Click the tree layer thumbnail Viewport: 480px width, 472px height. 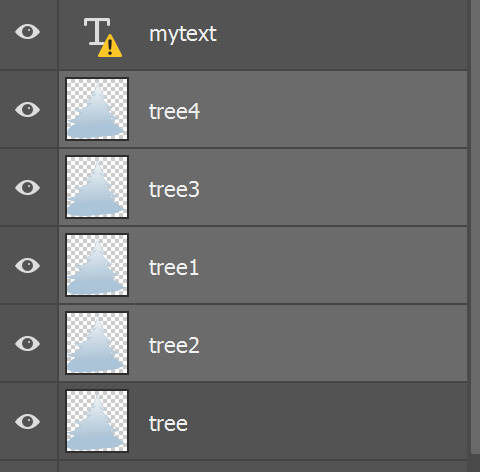coord(97,421)
